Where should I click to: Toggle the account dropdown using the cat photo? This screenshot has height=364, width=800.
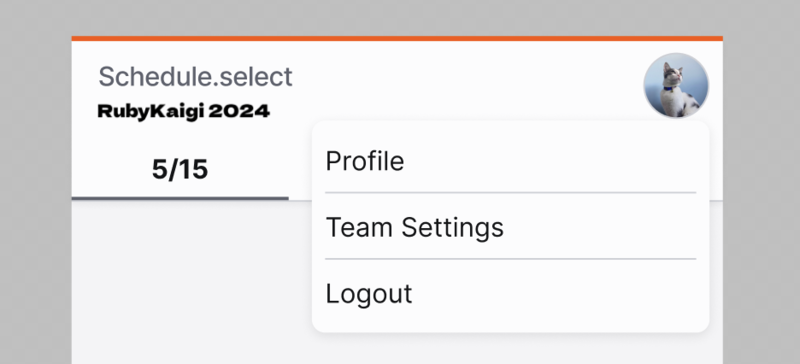coord(676,85)
